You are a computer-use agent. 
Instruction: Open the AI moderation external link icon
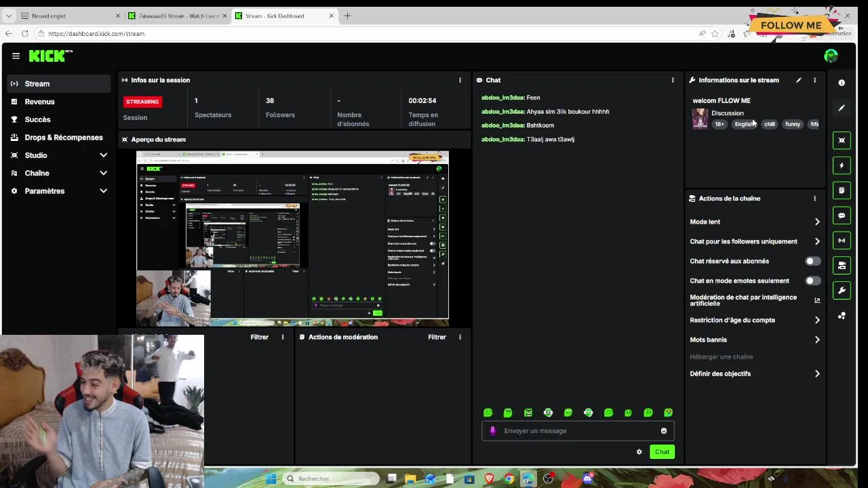click(x=817, y=300)
